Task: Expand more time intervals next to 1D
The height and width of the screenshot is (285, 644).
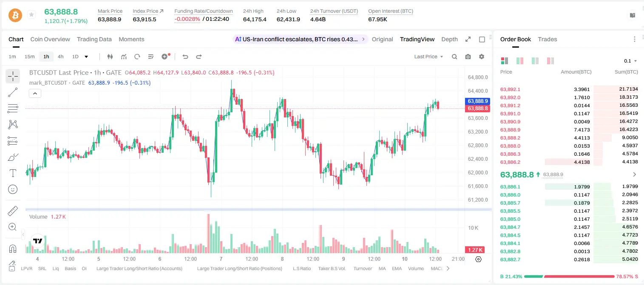Action: [x=86, y=57]
